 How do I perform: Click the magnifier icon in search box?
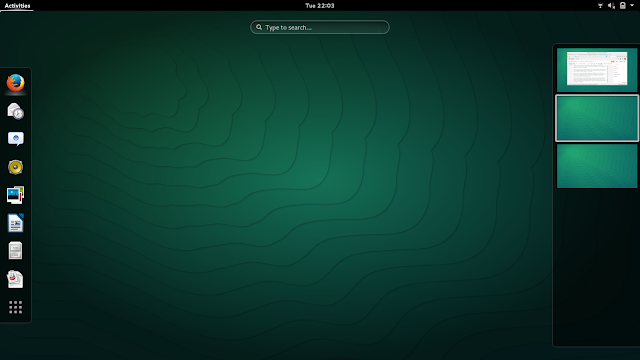point(259,27)
